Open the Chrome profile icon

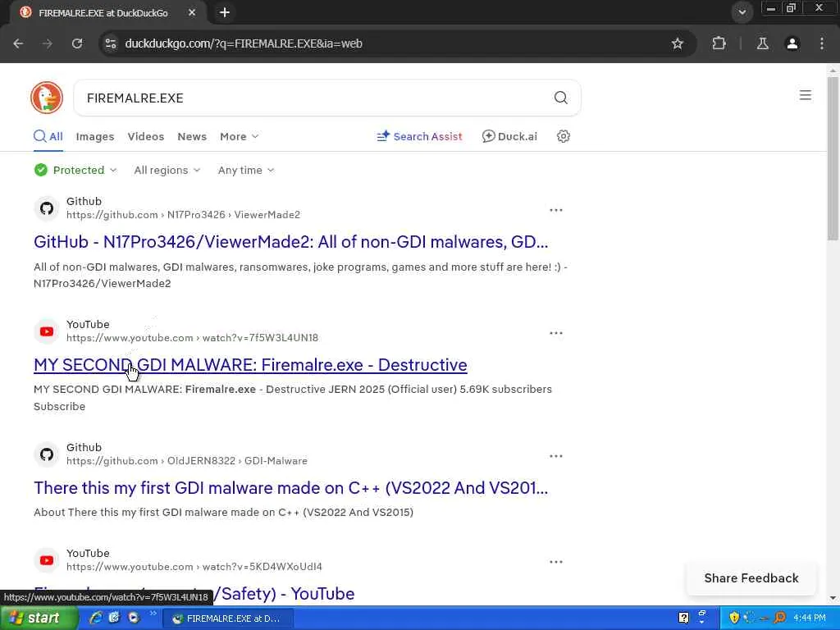tap(792, 43)
